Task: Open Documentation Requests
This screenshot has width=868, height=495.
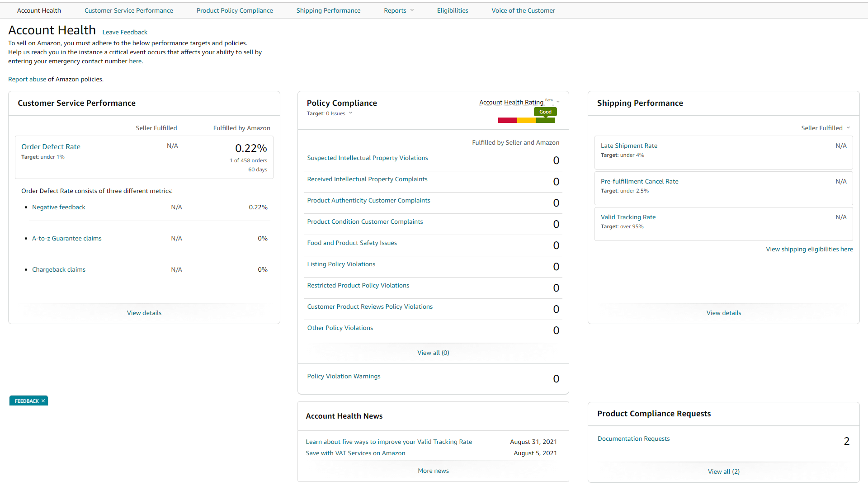Action: point(633,438)
